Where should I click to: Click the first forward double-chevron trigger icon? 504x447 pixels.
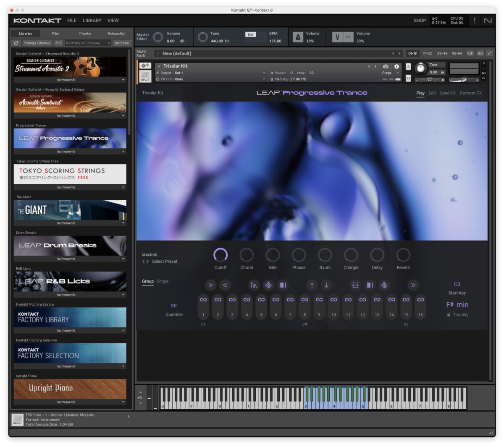(210, 285)
